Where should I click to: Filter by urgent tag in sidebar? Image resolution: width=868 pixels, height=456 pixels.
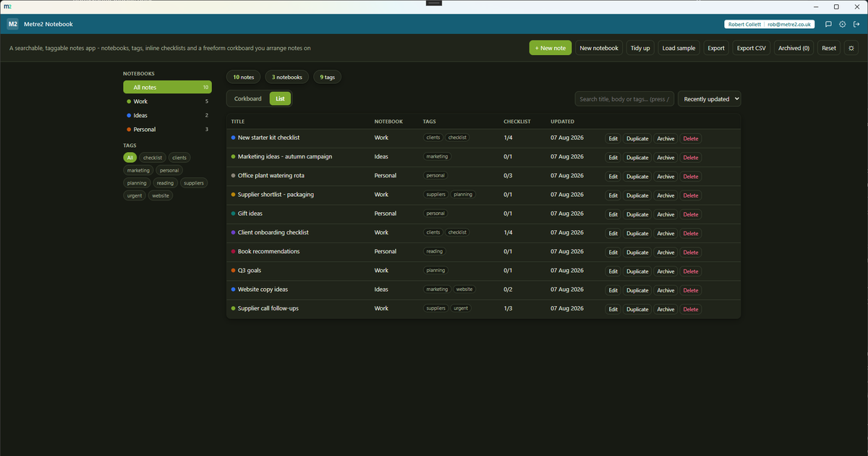[x=135, y=196]
